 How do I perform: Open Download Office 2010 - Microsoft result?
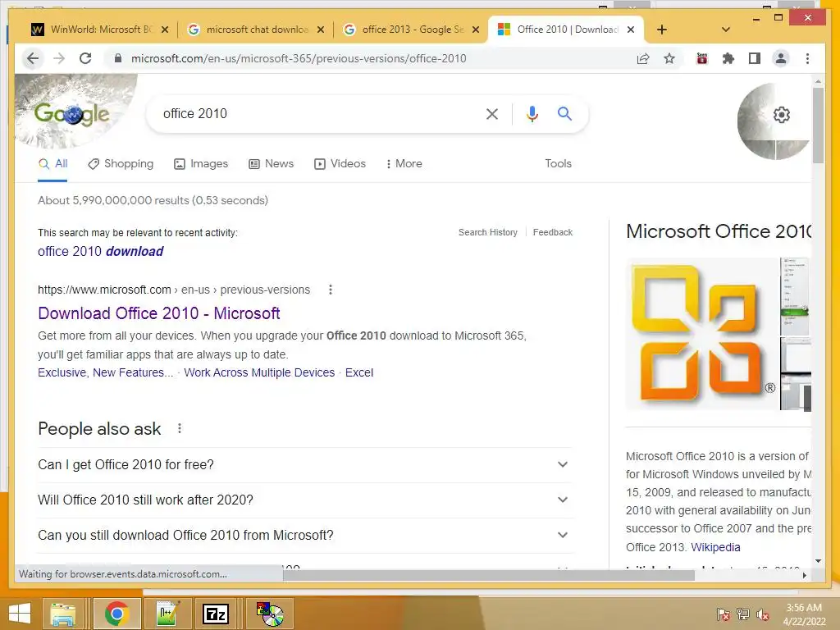159,313
